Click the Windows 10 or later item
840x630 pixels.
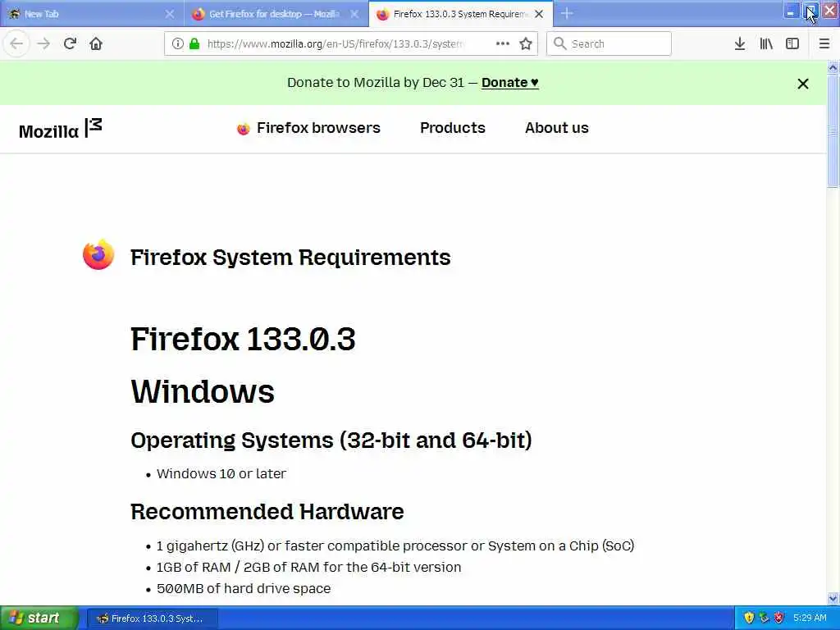221,473
